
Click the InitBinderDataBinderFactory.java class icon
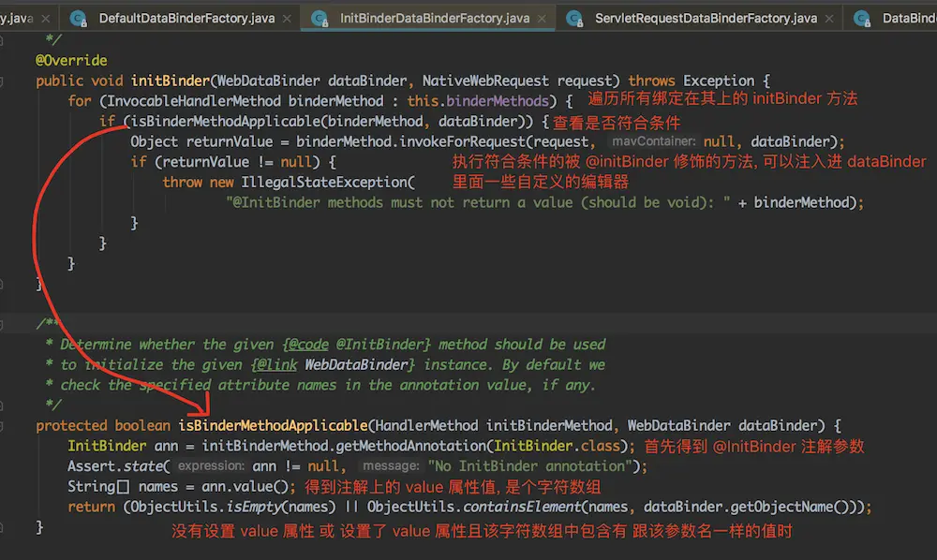(x=320, y=17)
